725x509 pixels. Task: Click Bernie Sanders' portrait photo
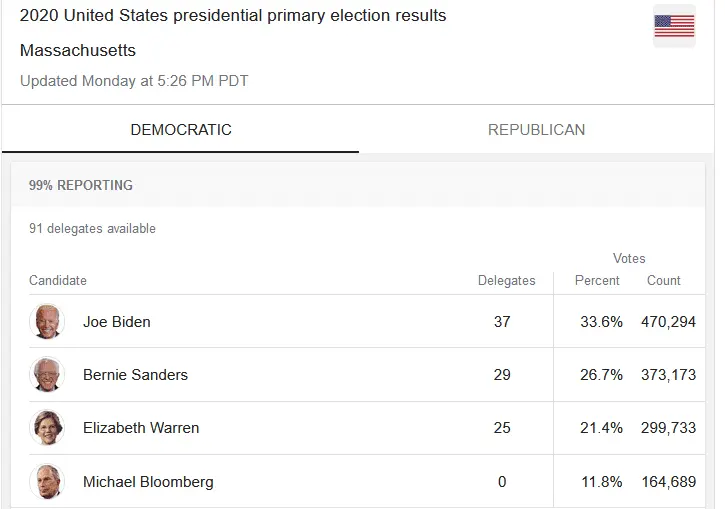coord(47,375)
